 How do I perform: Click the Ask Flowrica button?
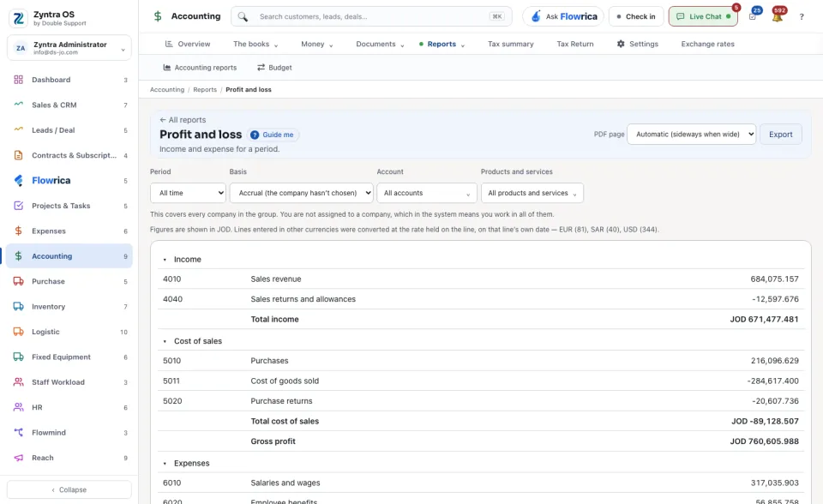point(563,17)
